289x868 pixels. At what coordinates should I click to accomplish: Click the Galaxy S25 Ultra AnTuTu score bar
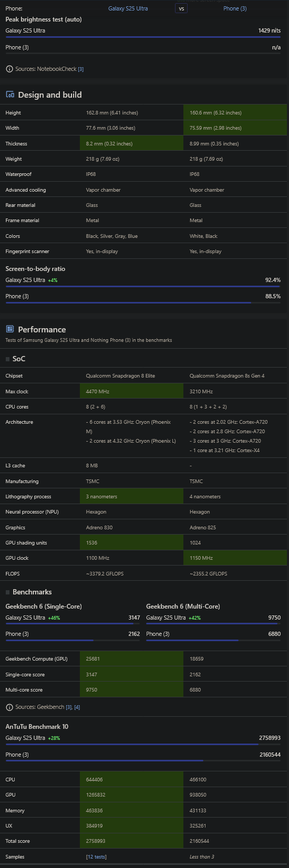click(x=143, y=744)
